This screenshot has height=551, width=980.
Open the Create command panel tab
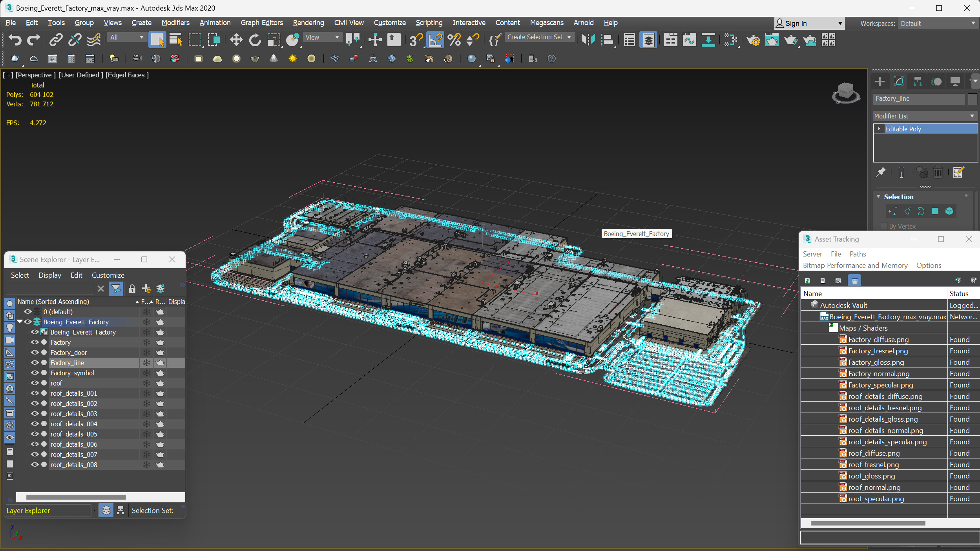880,82
